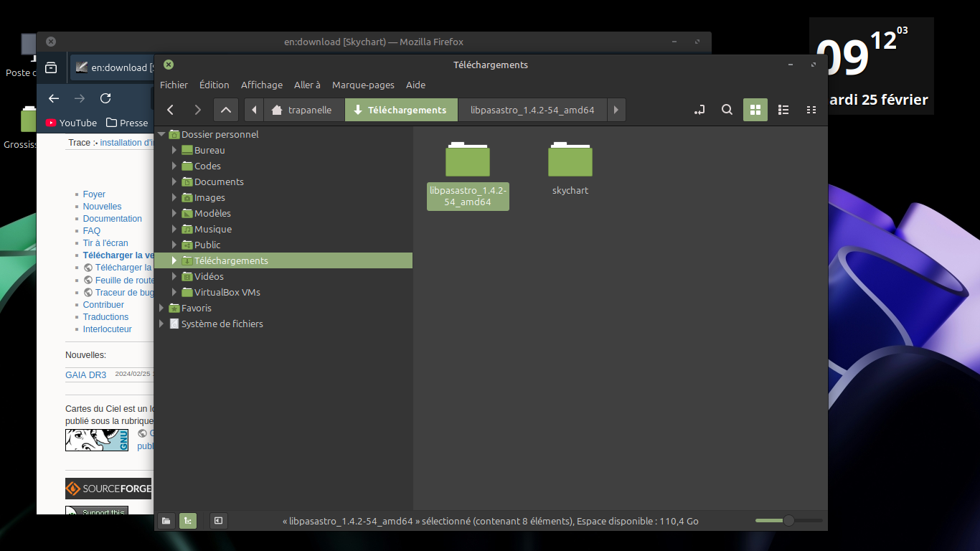Open the Marque-pages menu

(x=363, y=85)
